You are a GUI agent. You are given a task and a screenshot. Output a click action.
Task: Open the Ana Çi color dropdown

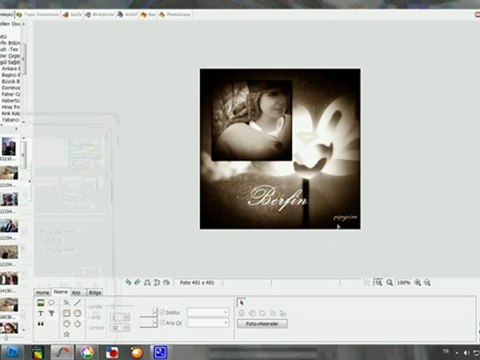[x=208, y=323]
